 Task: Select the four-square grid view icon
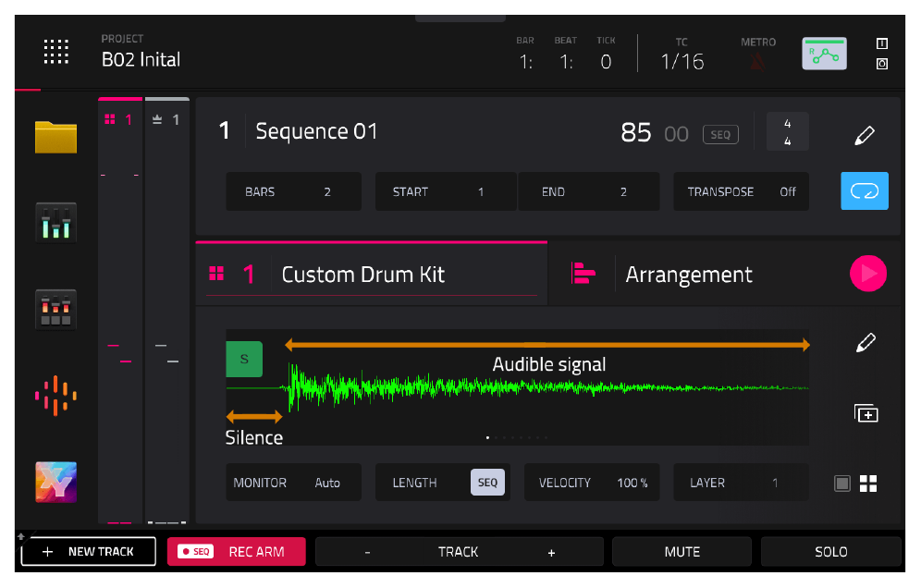point(868,484)
